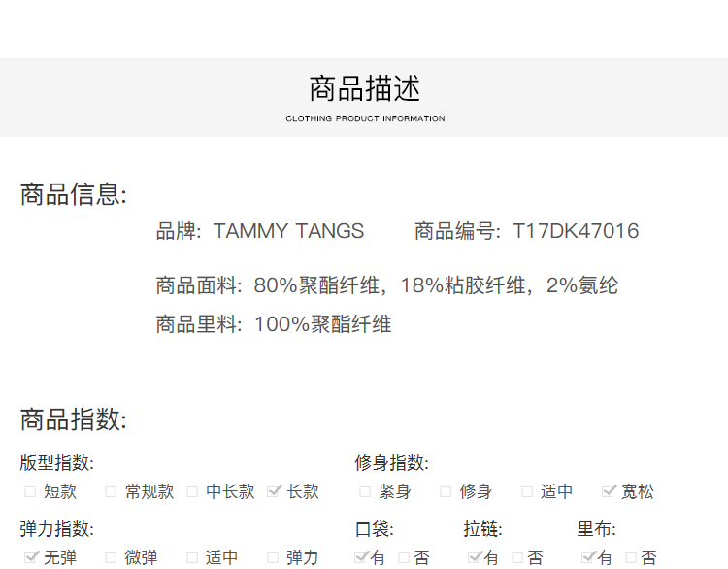Check the 紧身 option under 修身指数
The width and height of the screenshot is (728, 569).
coord(365,492)
